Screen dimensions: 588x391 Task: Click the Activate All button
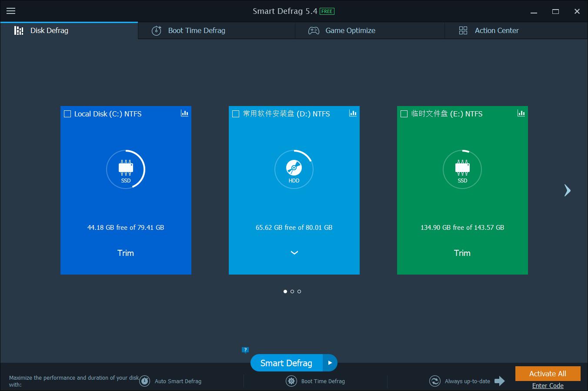click(x=548, y=374)
